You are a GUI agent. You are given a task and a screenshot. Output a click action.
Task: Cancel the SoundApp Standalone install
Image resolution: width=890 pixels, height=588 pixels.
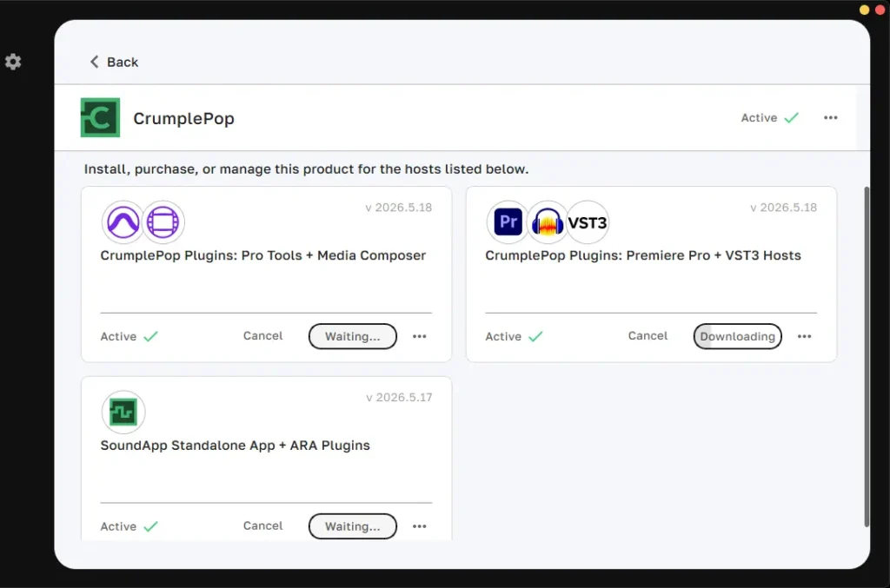262,525
